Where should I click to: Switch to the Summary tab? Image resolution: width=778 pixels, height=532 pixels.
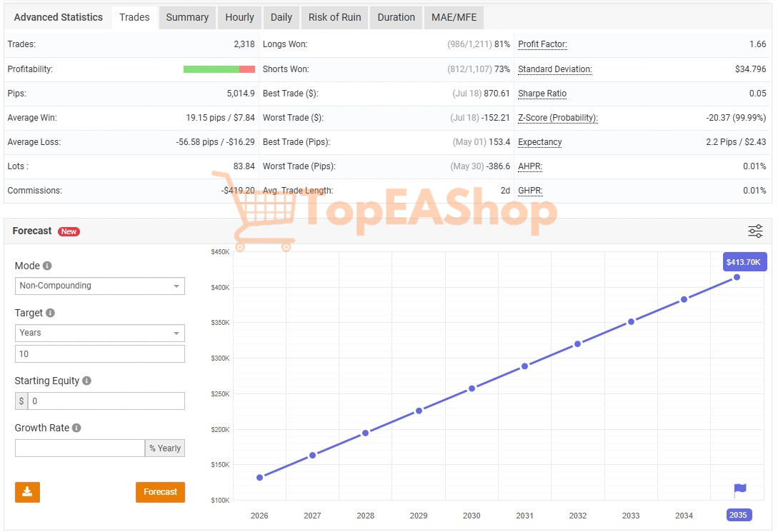(187, 17)
